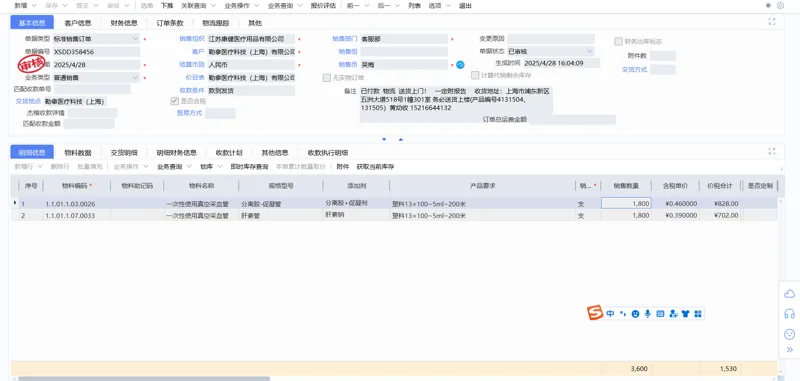
Task: Open emoji smiley on Sogou input bar
Action: click(x=635, y=314)
